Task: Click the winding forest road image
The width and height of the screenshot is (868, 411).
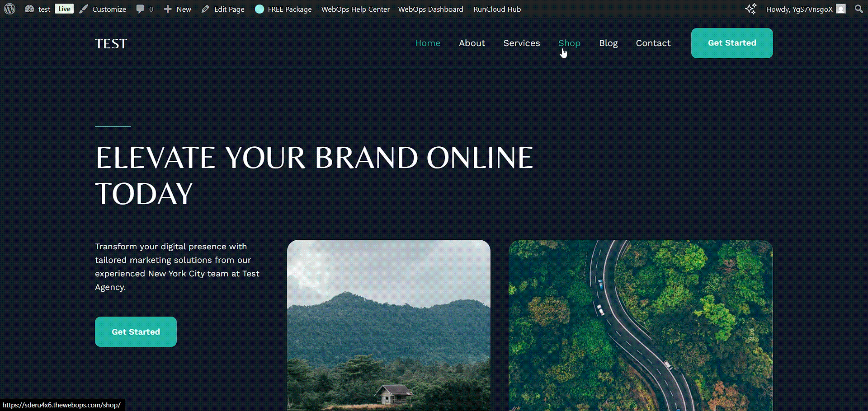Action: (x=641, y=325)
